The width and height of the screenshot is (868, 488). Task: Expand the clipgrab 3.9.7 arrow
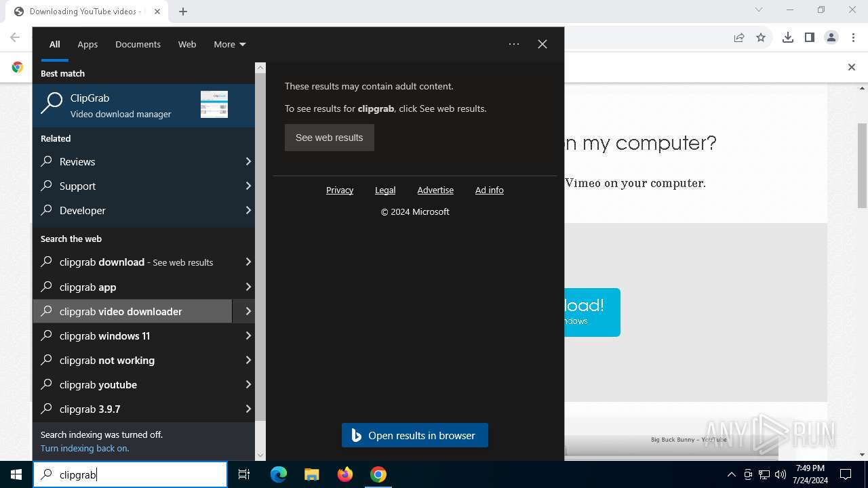[x=248, y=409]
